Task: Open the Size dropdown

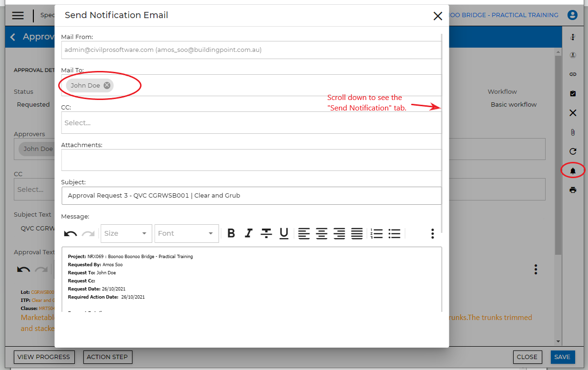Action: click(x=126, y=233)
